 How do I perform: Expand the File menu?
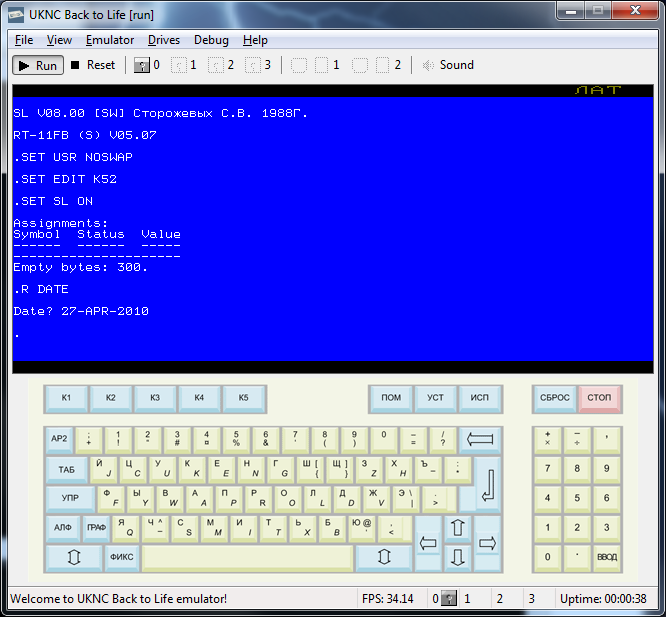click(24, 40)
